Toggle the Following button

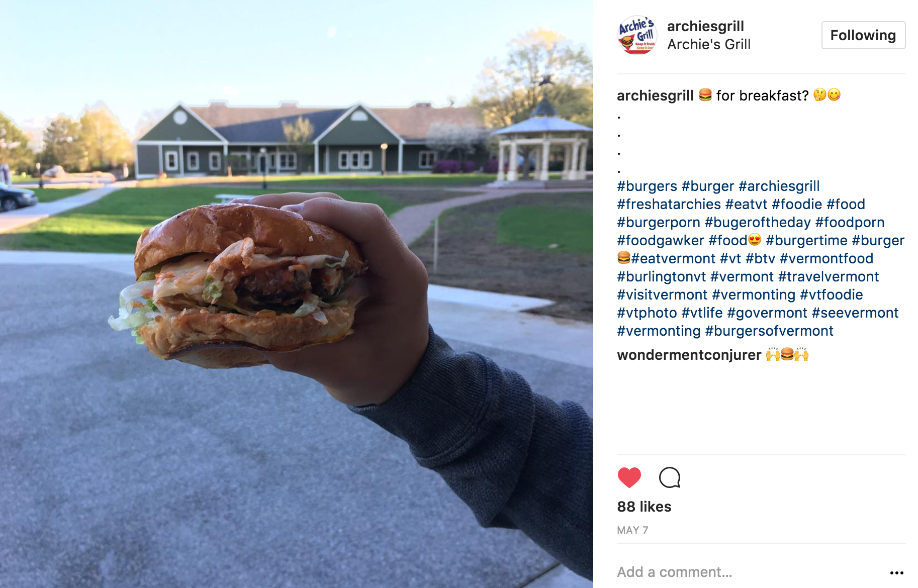click(863, 35)
